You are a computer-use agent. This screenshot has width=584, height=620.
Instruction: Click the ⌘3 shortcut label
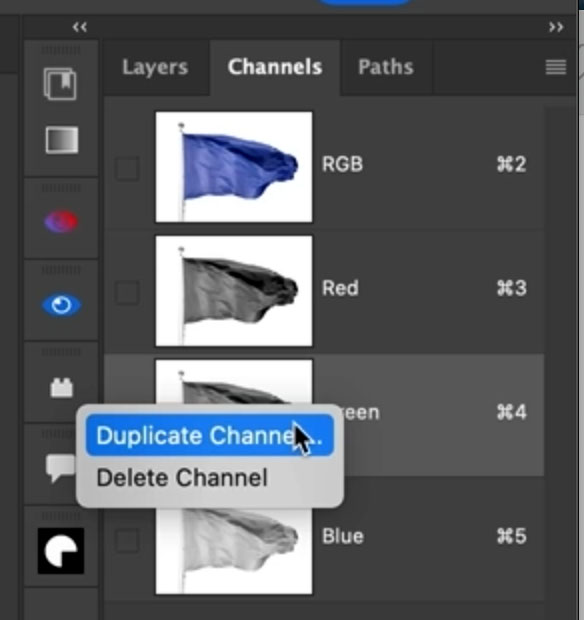coord(512,288)
